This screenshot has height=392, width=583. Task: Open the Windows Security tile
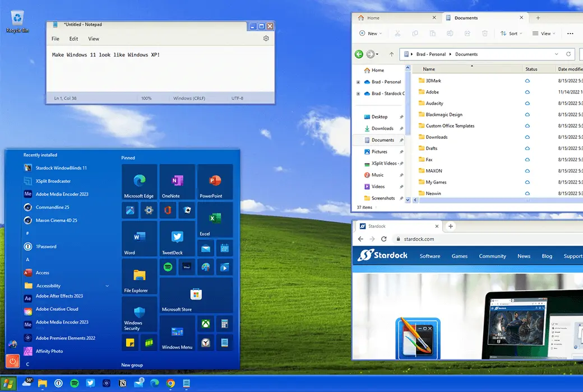pos(140,314)
